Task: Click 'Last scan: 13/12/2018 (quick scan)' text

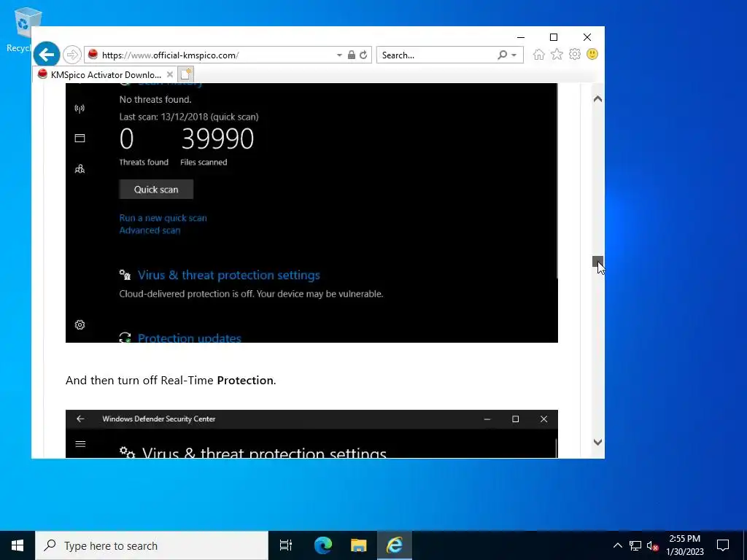Action: pos(189,117)
